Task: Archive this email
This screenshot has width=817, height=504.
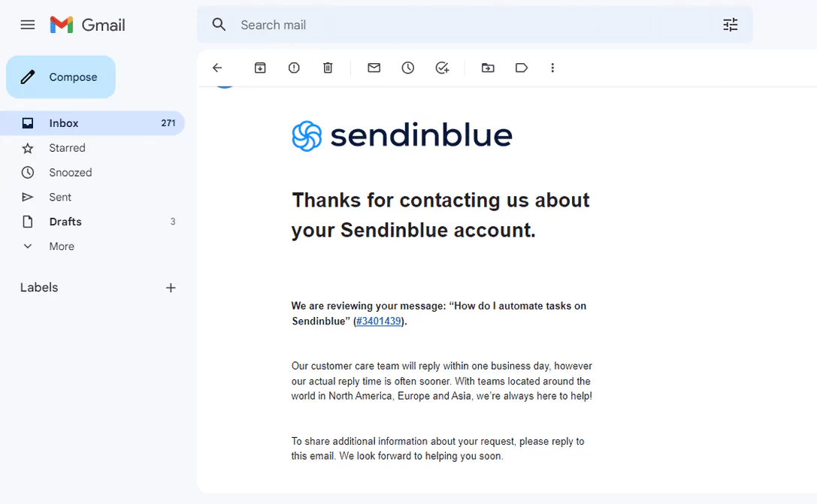Action: click(260, 68)
